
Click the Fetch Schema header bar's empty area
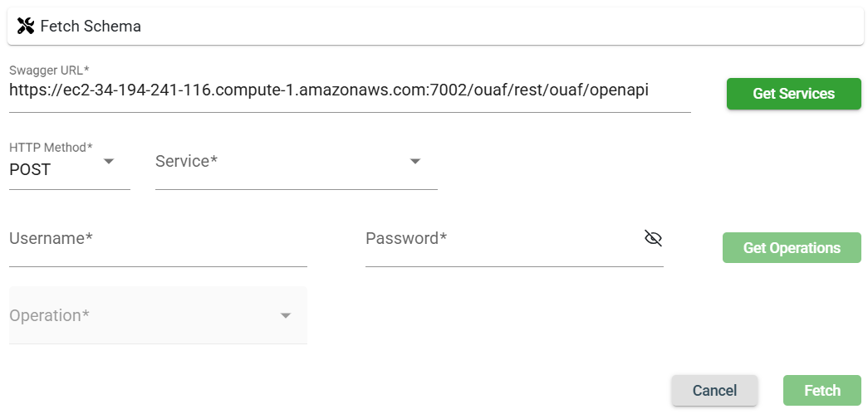(498, 27)
